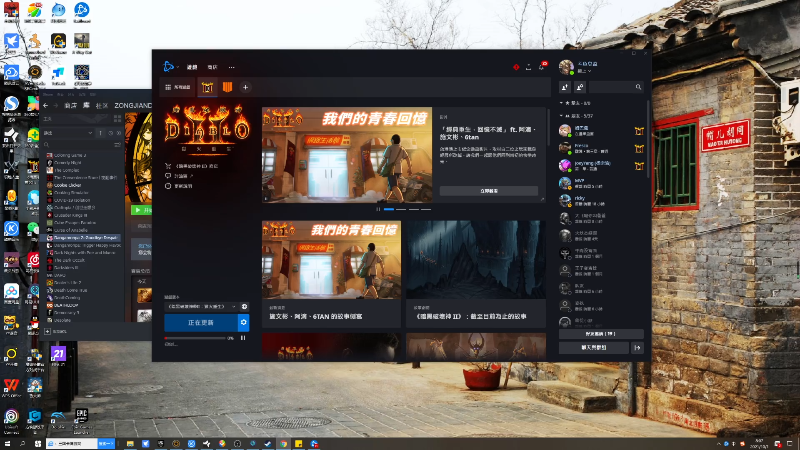Open friend joeyrong in friends list
Image resolution: width=800 pixels, height=450 pixels.
coord(602,165)
